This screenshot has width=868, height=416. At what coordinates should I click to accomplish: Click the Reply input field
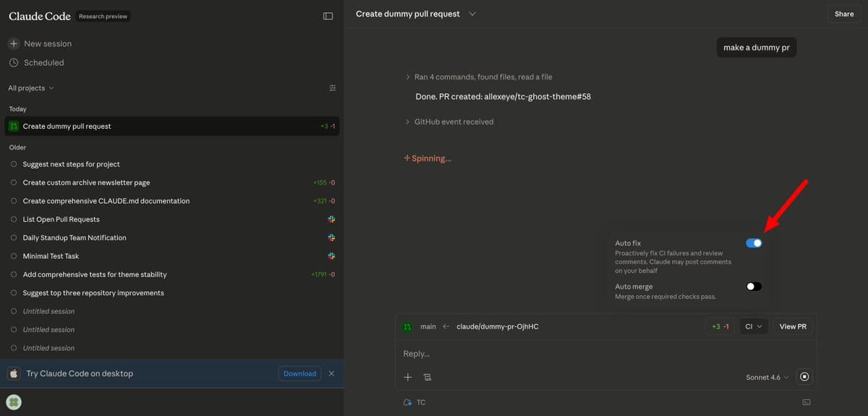click(x=606, y=354)
